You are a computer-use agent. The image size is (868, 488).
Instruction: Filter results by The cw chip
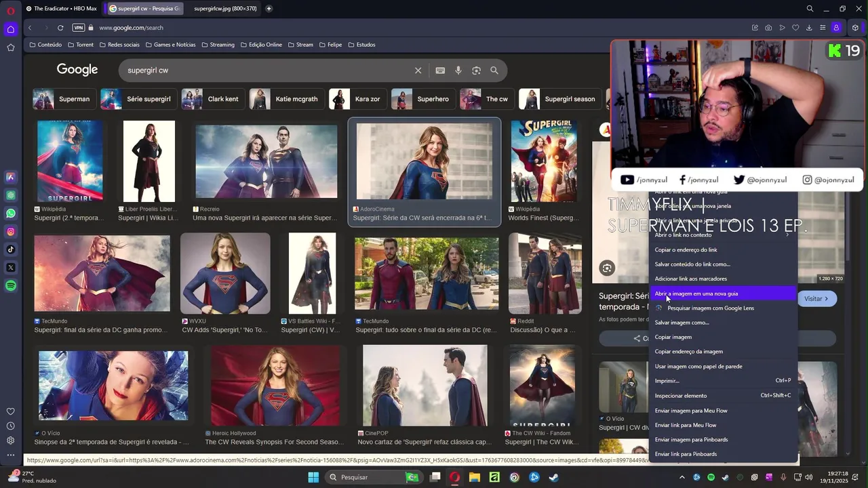click(x=486, y=99)
